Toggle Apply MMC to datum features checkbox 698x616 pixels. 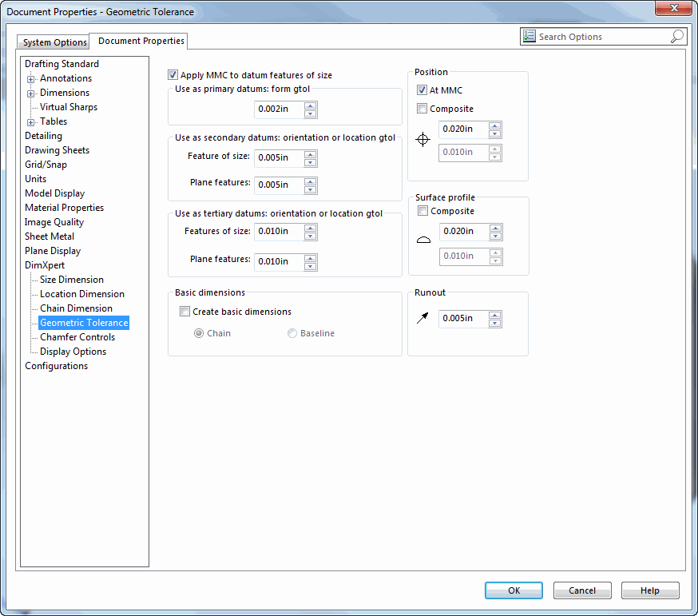pos(173,75)
